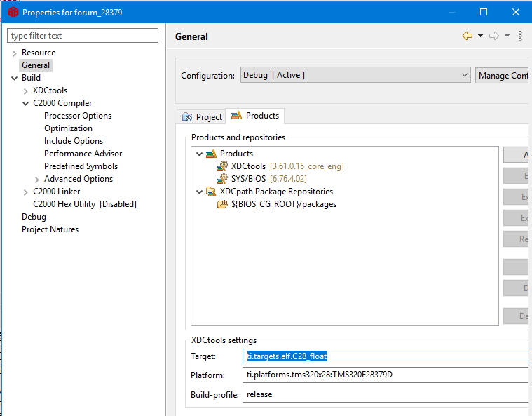The height and width of the screenshot is (416, 532).
Task: Click the back navigation arrow icon
Action: [467, 36]
